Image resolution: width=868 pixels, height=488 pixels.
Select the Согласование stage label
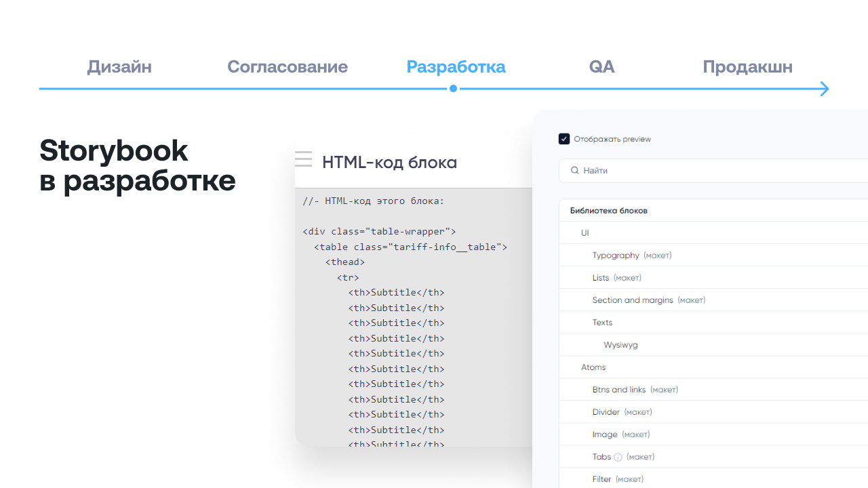288,67
